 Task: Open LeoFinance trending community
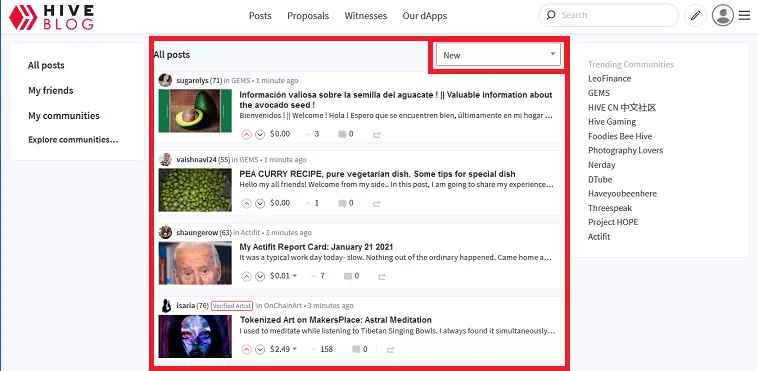point(609,78)
